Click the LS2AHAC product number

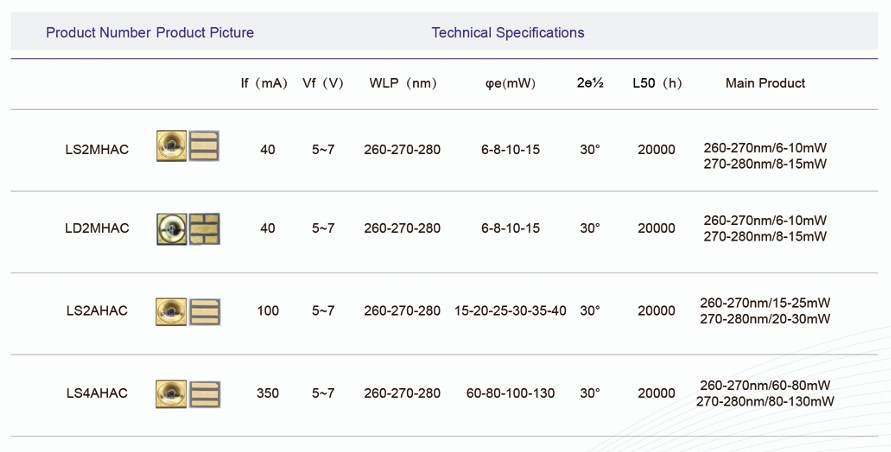[97, 311]
